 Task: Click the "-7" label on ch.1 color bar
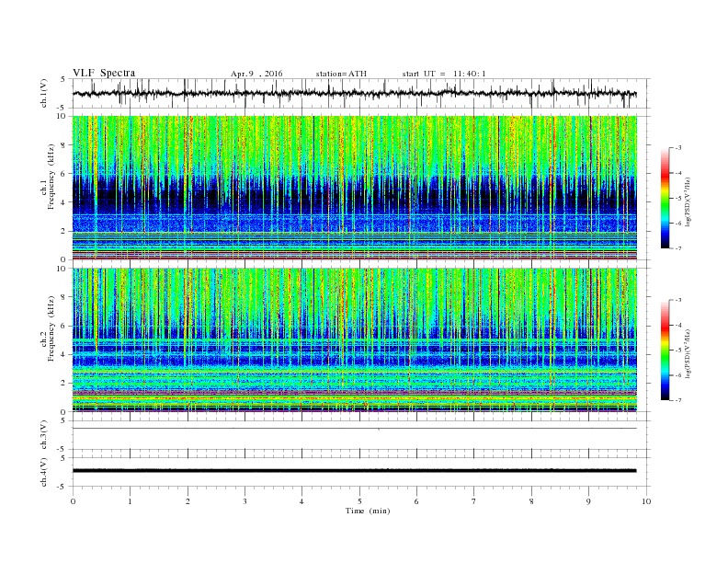pyautogui.click(x=678, y=248)
